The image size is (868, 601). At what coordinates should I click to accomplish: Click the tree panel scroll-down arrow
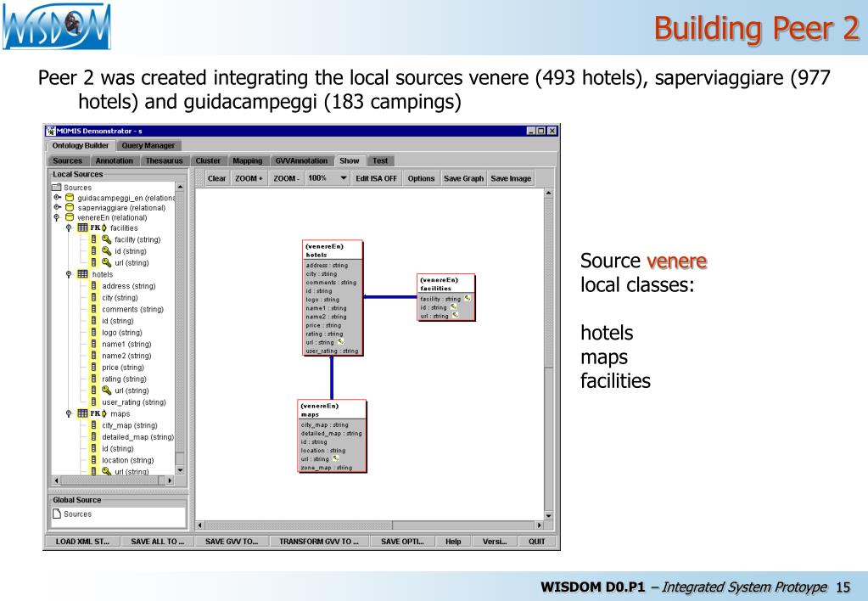point(180,469)
